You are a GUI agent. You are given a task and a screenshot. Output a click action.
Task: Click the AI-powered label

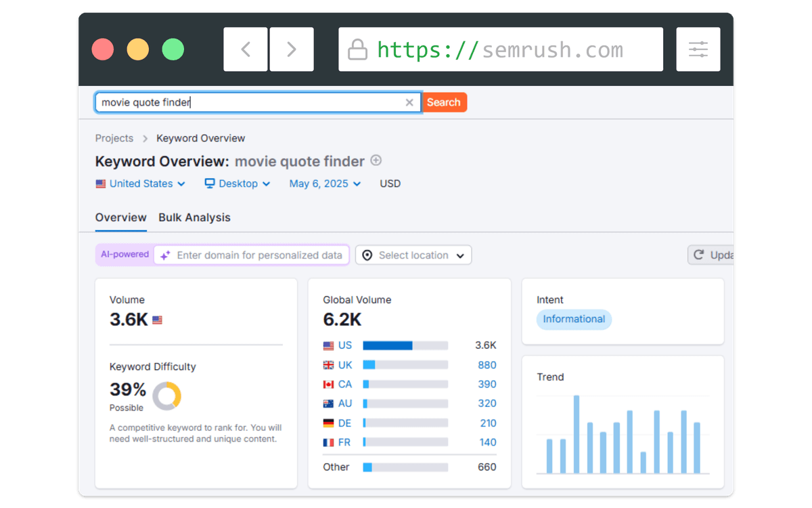[x=125, y=255]
